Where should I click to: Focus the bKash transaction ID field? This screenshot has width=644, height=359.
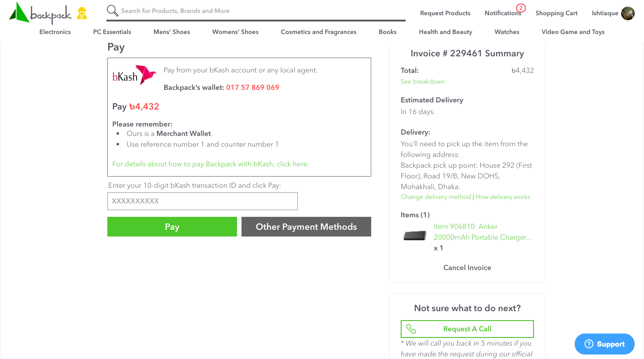[x=203, y=201]
